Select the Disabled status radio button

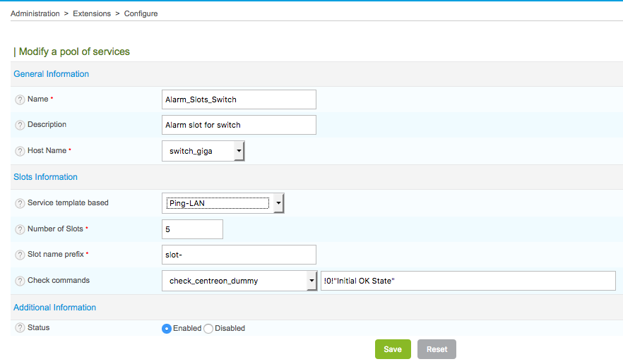point(208,329)
